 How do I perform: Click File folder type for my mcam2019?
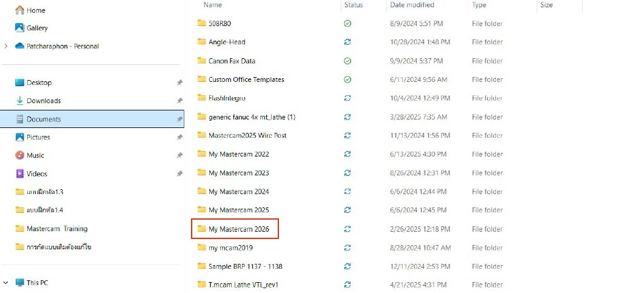tap(487, 248)
